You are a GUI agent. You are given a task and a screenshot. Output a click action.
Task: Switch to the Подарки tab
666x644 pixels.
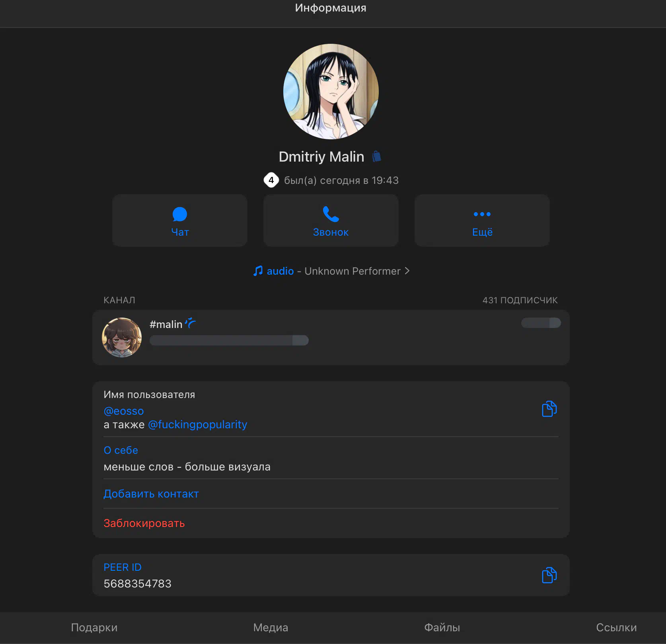[94, 628]
